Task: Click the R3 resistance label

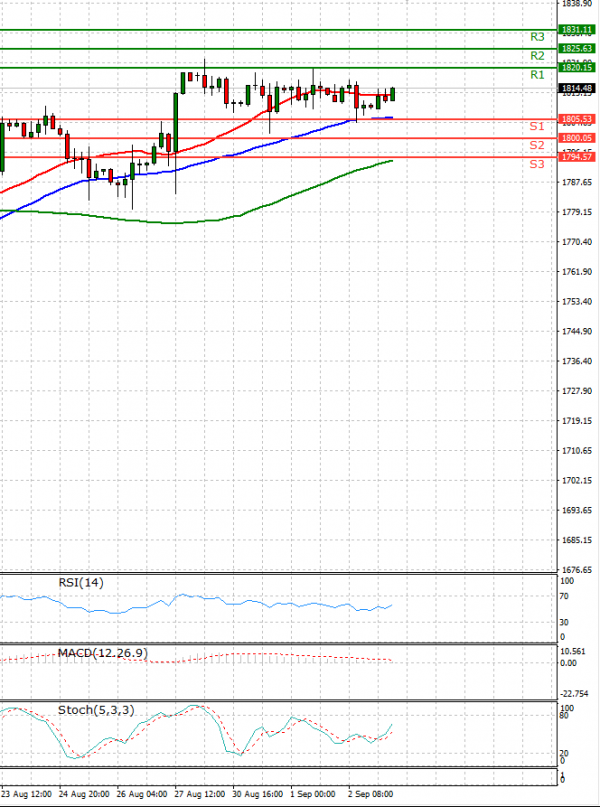Action: pyautogui.click(x=537, y=37)
